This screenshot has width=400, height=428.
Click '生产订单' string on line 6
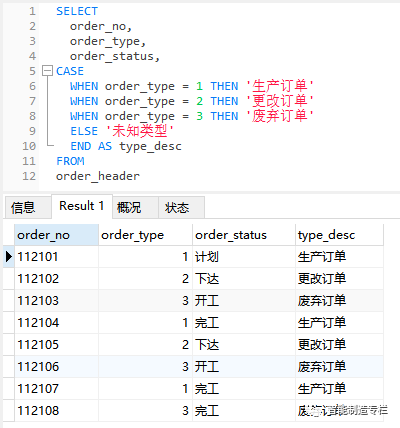click(x=280, y=86)
